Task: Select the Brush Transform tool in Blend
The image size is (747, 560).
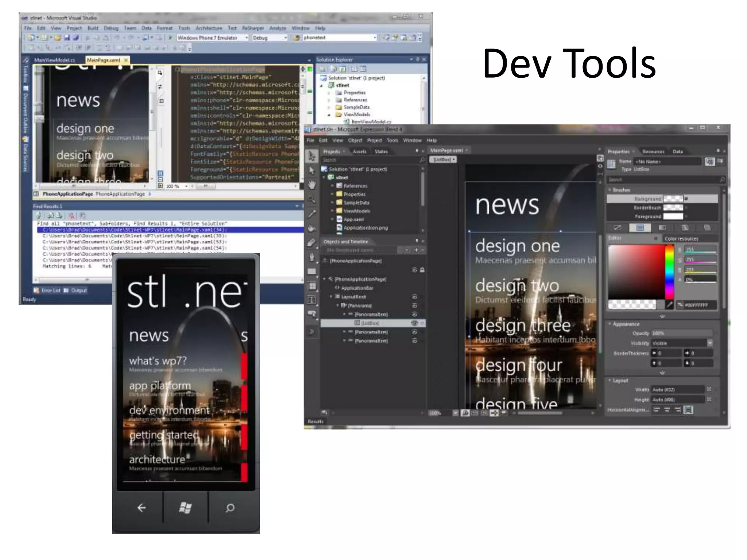Action: tap(311, 242)
